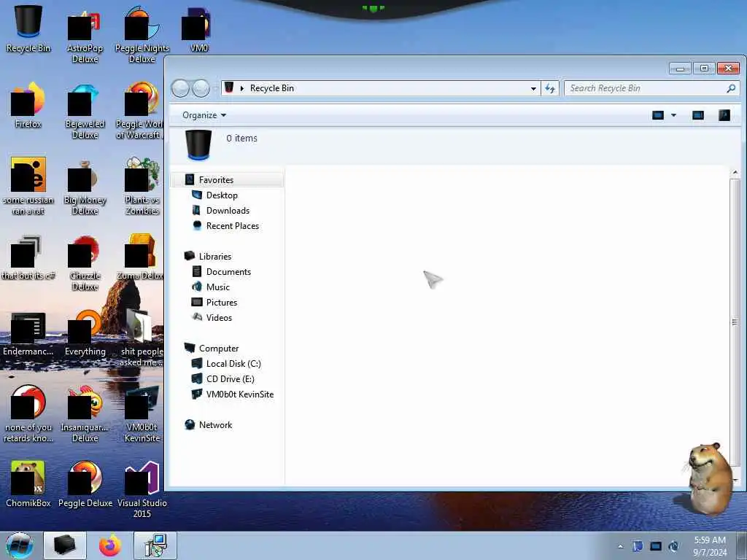Select the VM0b0t KevinSite desktop icon

pyautogui.click(x=142, y=414)
